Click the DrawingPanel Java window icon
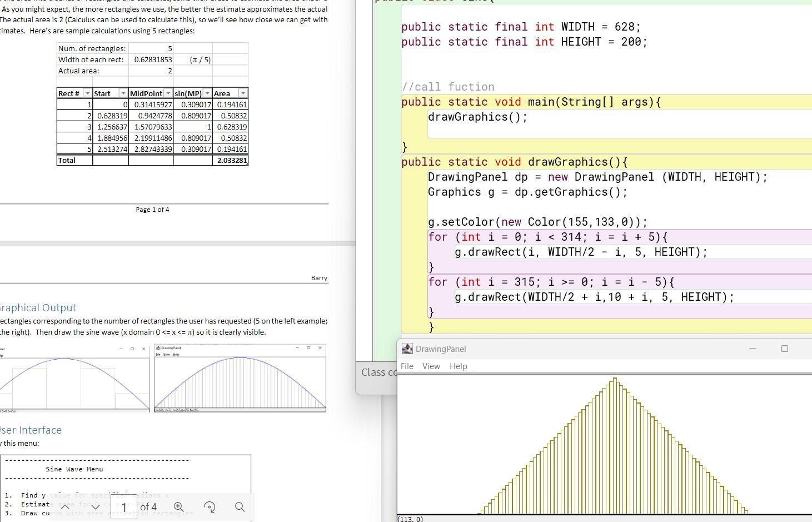The width and height of the screenshot is (812, 522). [407, 349]
